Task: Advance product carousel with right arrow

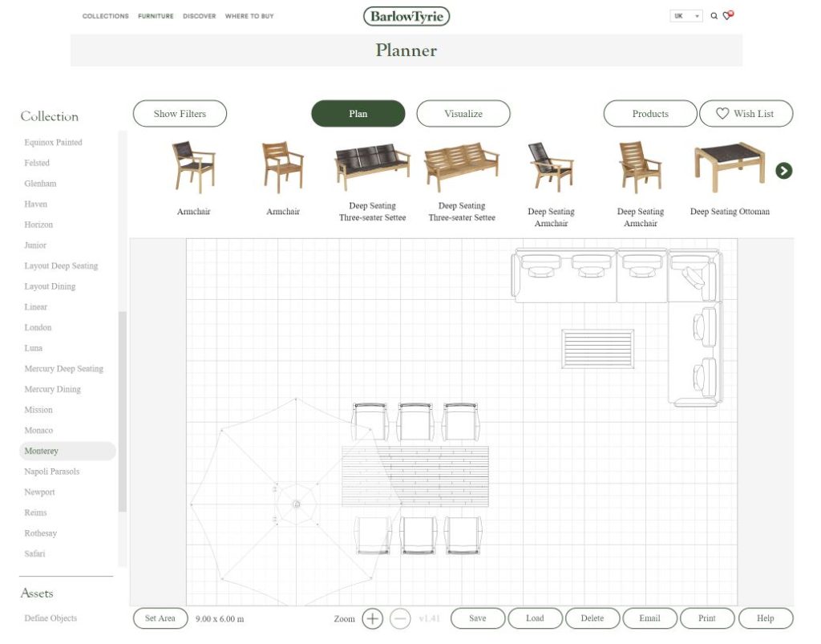Action: pyautogui.click(x=784, y=171)
